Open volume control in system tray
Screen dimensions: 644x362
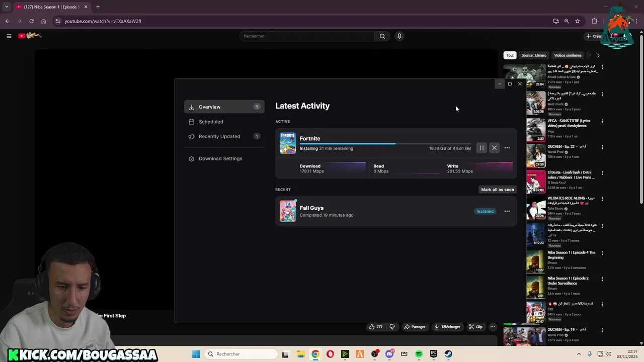click(x=608, y=354)
